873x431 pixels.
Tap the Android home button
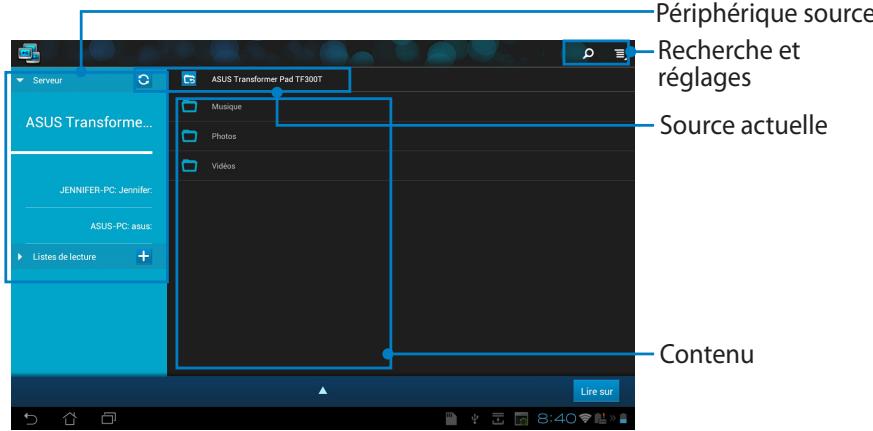(70, 418)
